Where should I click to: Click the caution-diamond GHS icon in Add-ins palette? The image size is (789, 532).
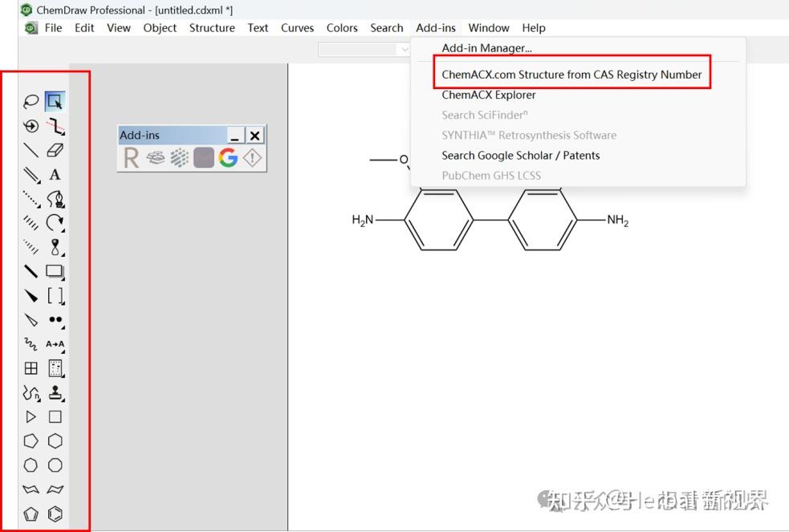[251, 158]
